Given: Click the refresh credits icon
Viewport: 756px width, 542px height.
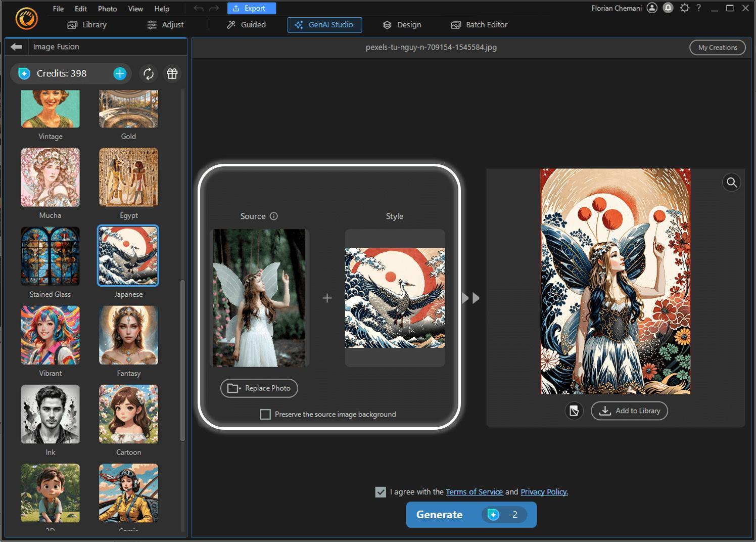Looking at the screenshot, I should (148, 73).
